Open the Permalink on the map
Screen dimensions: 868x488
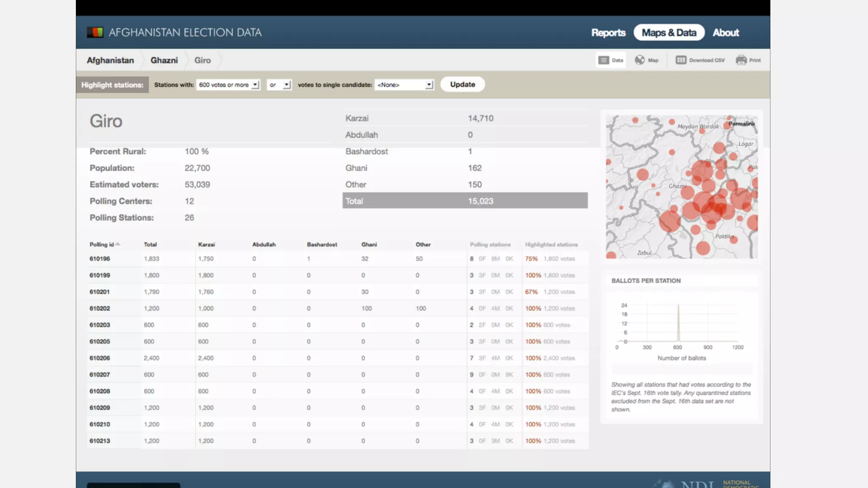pyautogui.click(x=741, y=124)
